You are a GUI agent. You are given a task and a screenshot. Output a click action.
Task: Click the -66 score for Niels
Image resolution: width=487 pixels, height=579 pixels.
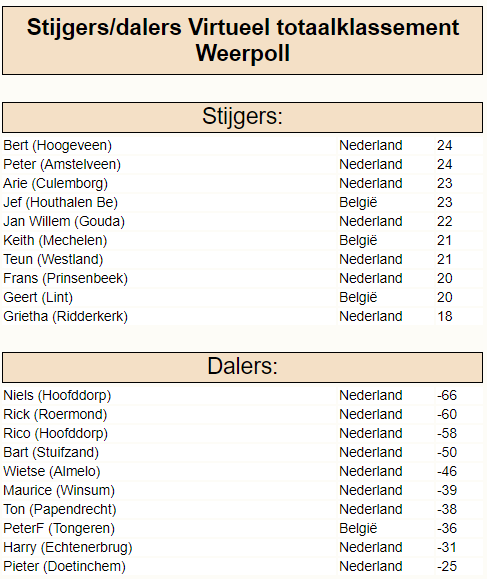tap(447, 395)
